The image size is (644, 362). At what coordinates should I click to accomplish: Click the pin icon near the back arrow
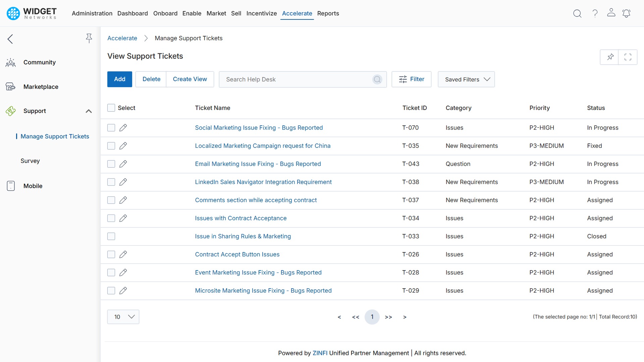(x=89, y=38)
